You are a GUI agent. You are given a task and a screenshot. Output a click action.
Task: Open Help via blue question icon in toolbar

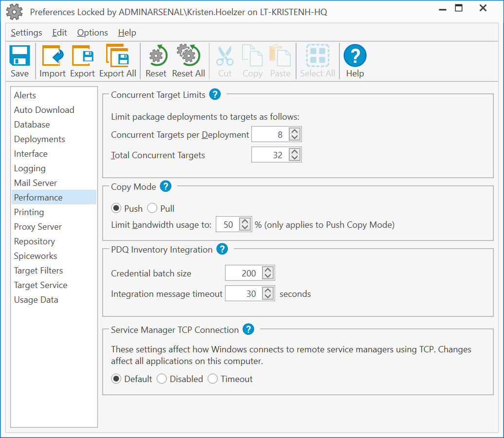[355, 56]
